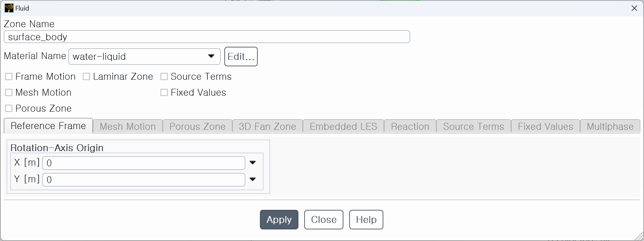
Task: Select the 3D Fan Zone tab
Action: [268, 126]
